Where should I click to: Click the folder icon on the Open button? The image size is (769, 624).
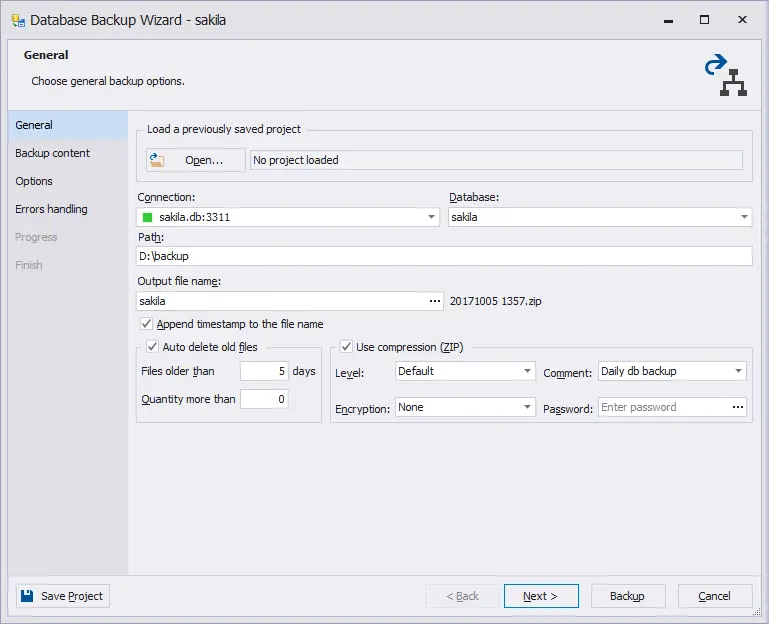[157, 160]
